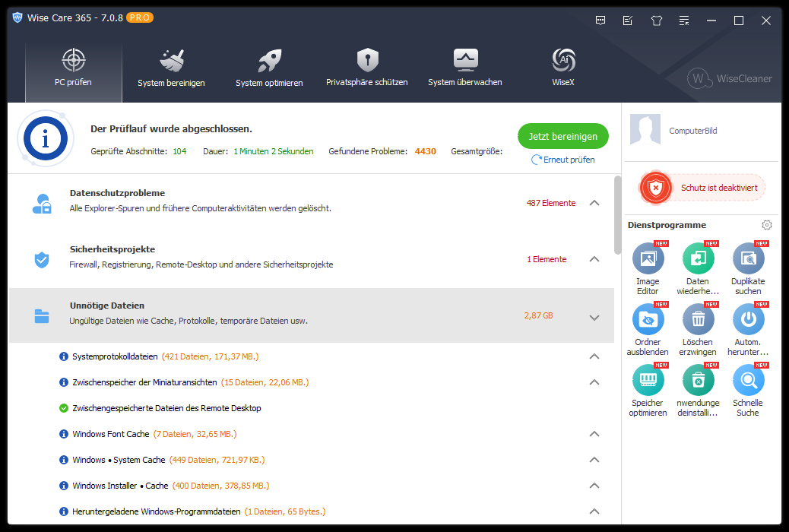This screenshot has width=789, height=532.
Task: Click the red shield protection icon
Action: pyautogui.click(x=656, y=188)
